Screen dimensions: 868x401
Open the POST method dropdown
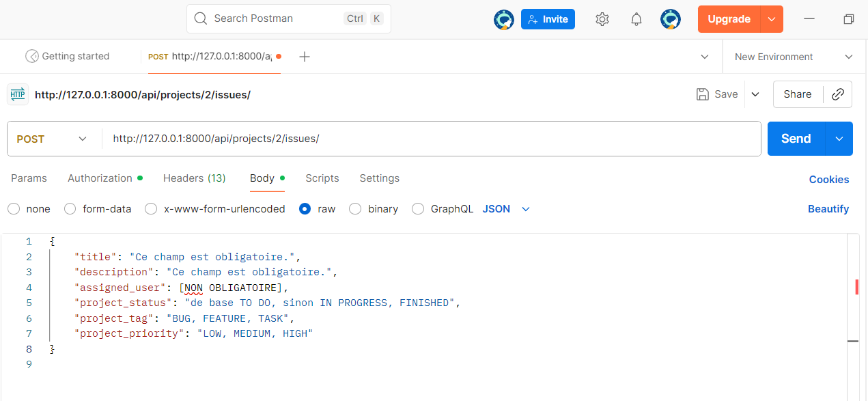tap(53, 139)
